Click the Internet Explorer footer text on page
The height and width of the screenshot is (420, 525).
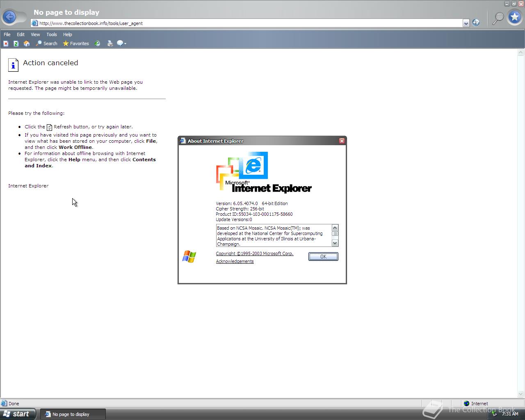coord(28,186)
